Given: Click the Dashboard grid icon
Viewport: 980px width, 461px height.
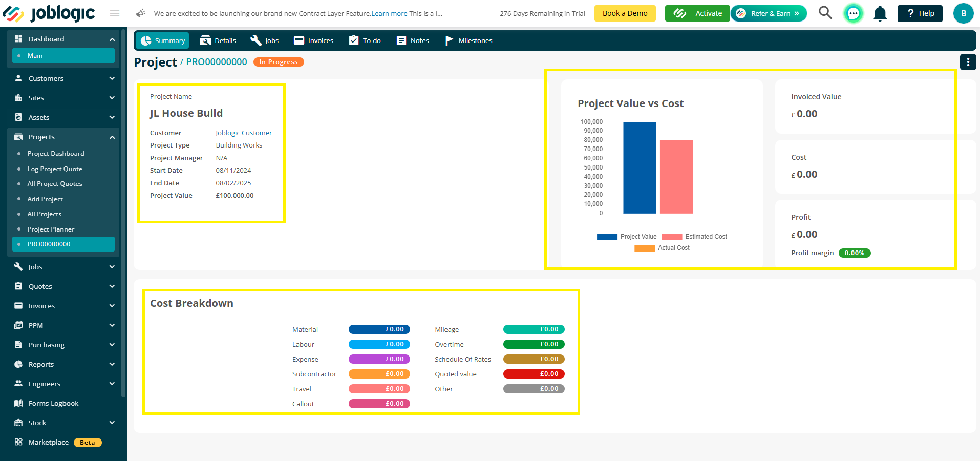Looking at the screenshot, I should [x=18, y=39].
